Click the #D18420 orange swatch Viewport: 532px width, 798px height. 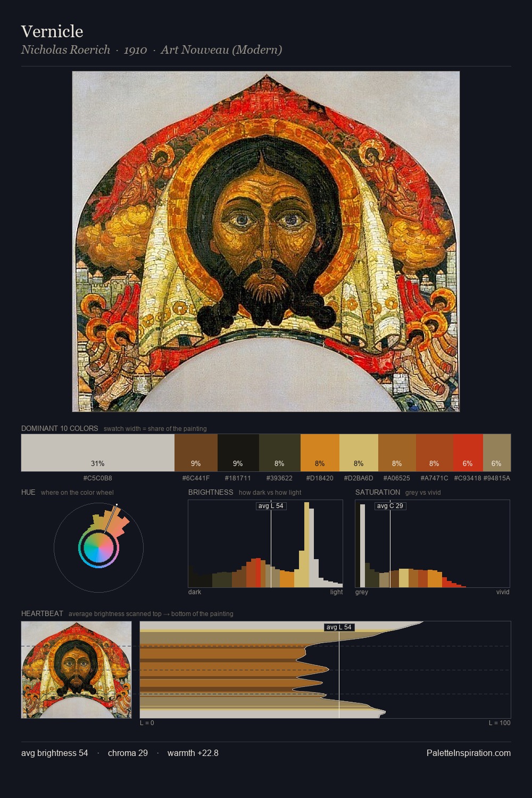click(x=320, y=453)
